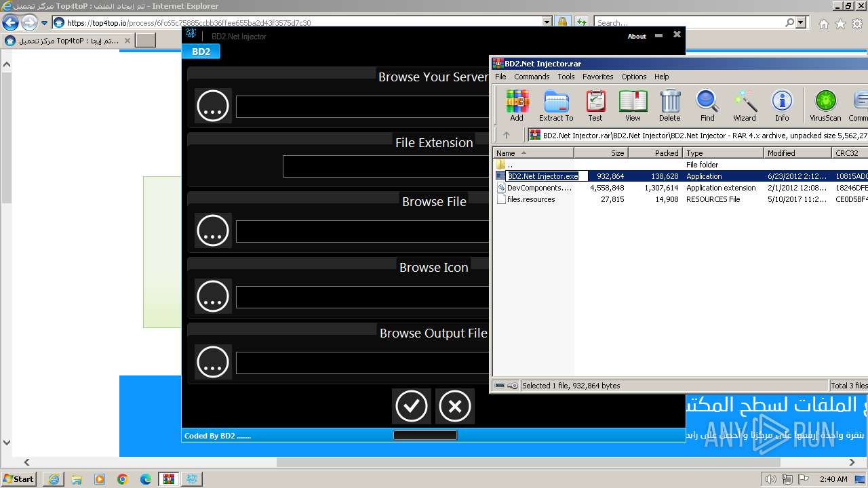Click Browse Your Server ellipsis button
This screenshot has height=488, width=868.
coord(213,106)
